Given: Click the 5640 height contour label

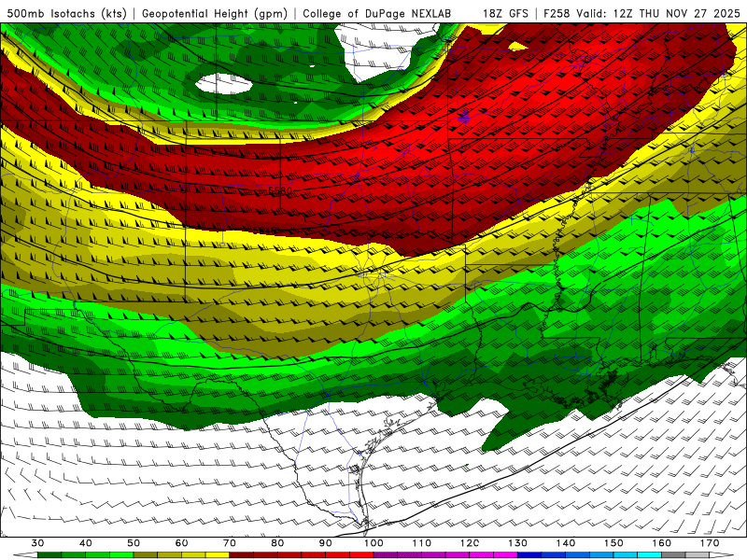Looking at the screenshot, I should (264, 231).
